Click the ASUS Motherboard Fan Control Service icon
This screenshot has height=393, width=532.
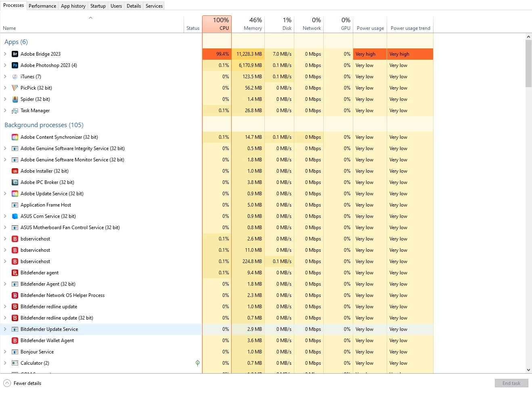pos(15,228)
